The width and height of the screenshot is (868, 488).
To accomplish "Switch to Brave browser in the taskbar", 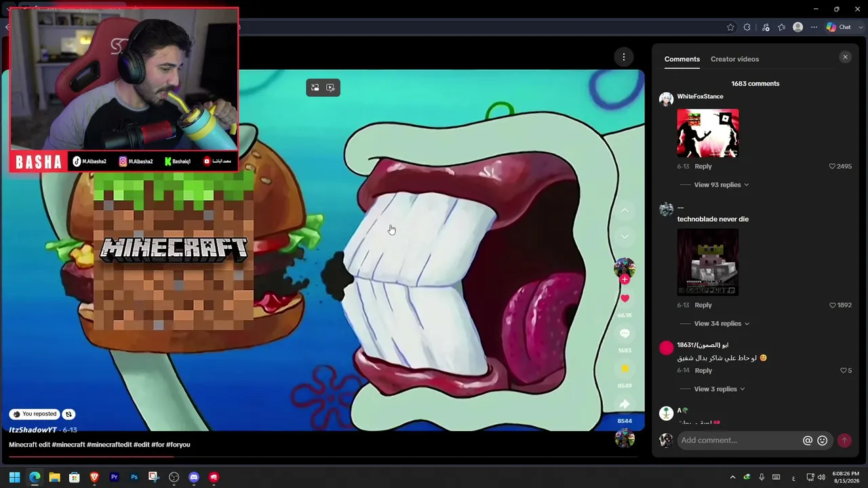I will [x=94, y=477].
